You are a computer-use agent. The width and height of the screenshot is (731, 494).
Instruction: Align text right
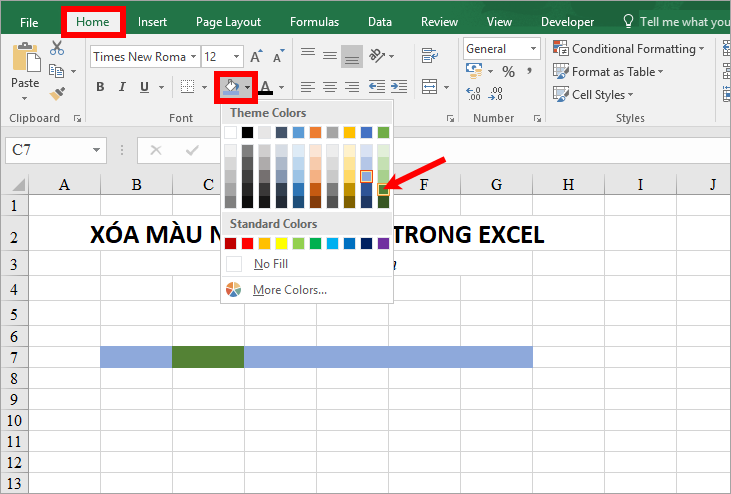352,87
